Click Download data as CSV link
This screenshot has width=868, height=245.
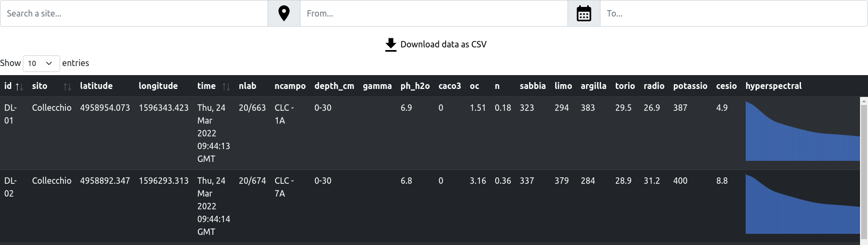443,45
